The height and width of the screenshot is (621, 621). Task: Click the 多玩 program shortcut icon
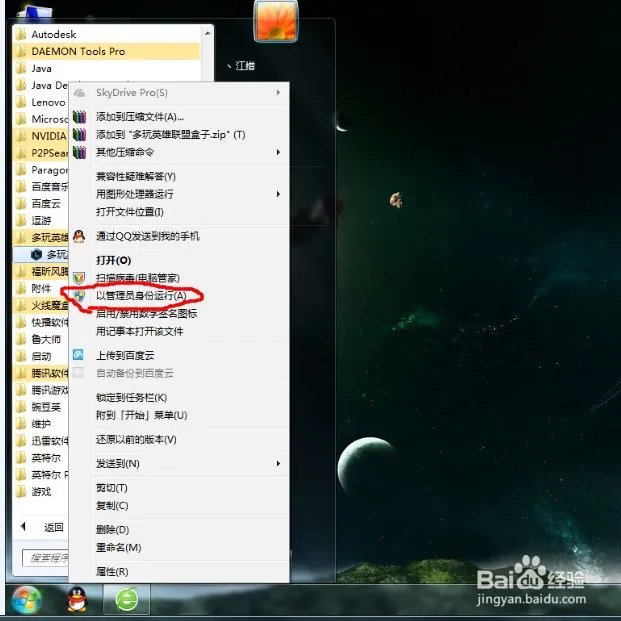36,254
